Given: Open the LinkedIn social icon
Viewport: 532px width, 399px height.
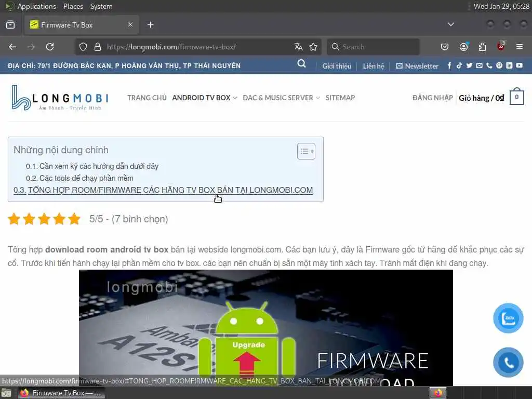Looking at the screenshot, I should pyautogui.click(x=509, y=65).
